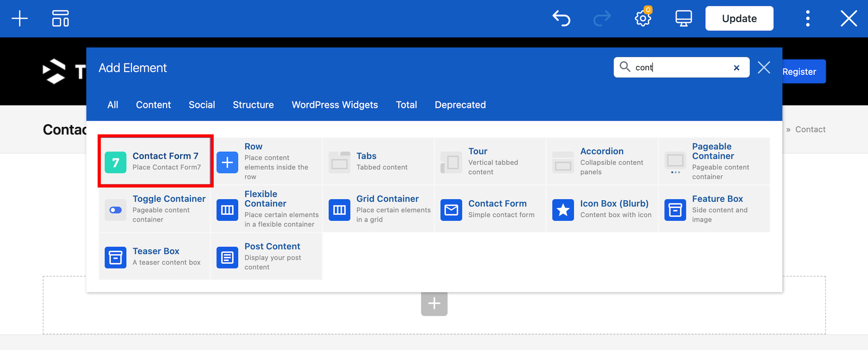Click the Contact Form 7 icon
868x350 pixels.
pos(116,162)
